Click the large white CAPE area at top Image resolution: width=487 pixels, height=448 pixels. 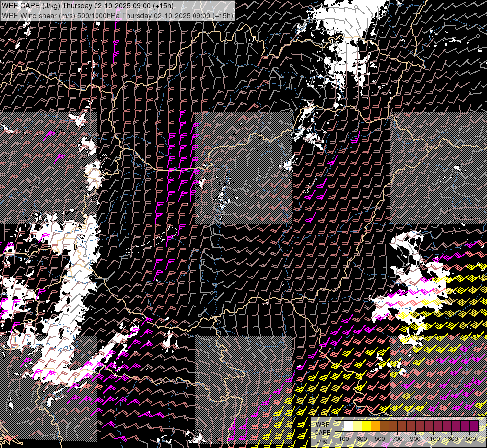[348, 30]
